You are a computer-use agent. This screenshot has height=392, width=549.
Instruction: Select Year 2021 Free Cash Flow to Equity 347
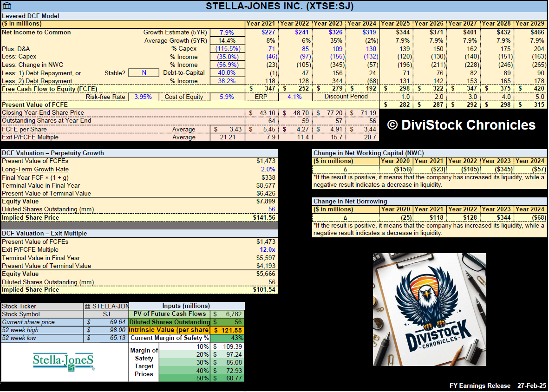point(261,89)
